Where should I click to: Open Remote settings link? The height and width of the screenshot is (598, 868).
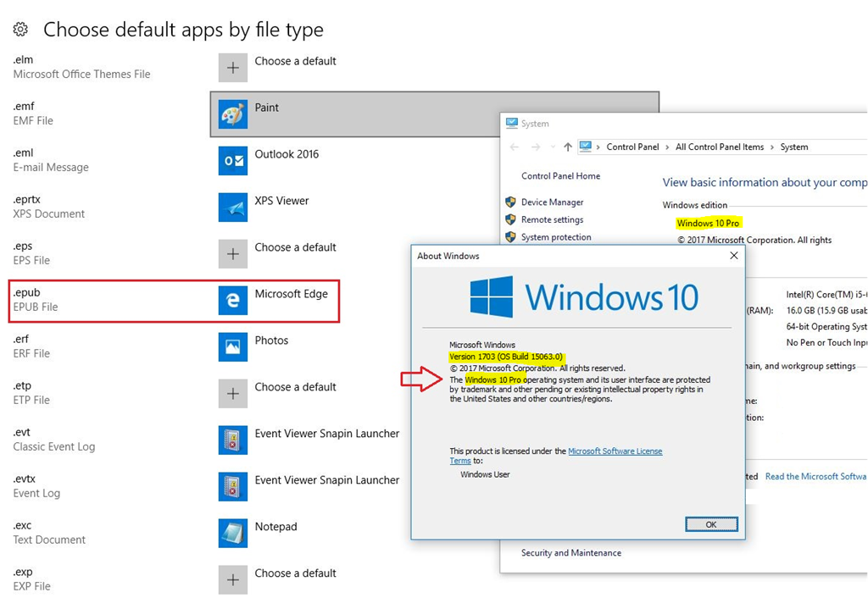click(x=552, y=219)
